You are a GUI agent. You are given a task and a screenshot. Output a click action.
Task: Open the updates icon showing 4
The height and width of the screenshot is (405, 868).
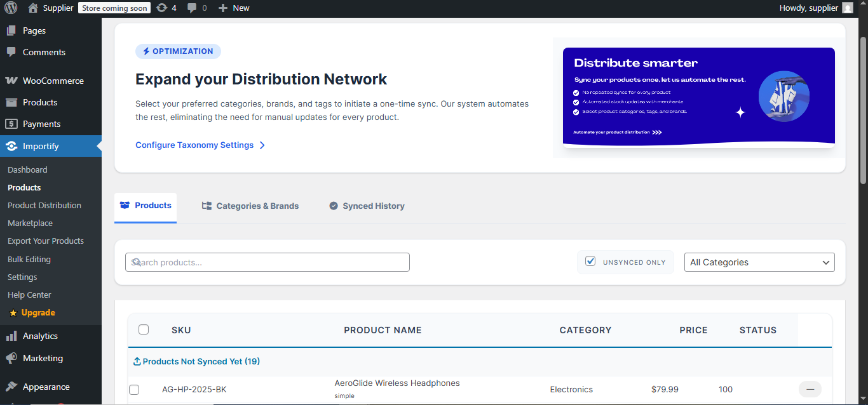[x=162, y=8]
